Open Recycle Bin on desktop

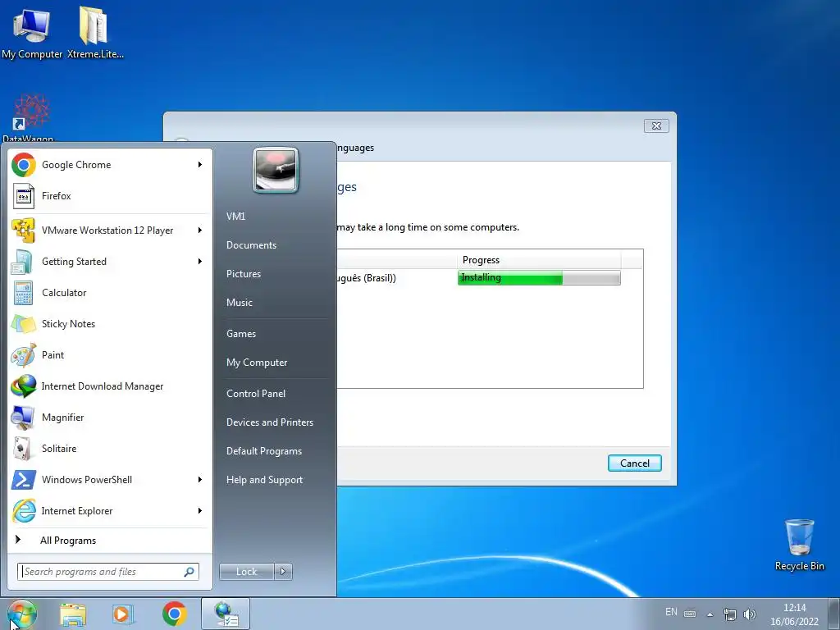click(x=799, y=546)
